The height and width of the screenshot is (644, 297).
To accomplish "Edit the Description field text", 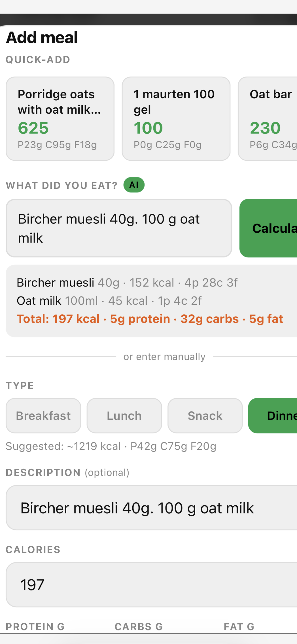I will click(151, 508).
